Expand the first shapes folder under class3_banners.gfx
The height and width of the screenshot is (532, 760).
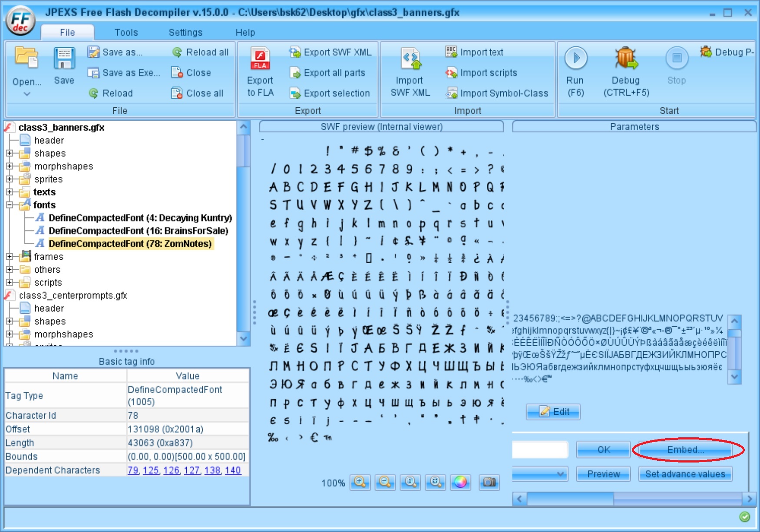[x=10, y=153]
